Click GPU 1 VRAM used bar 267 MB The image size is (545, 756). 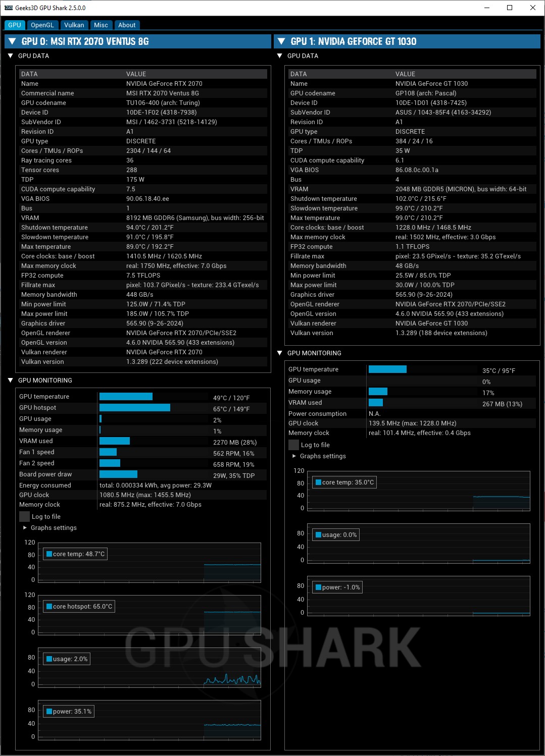(376, 403)
